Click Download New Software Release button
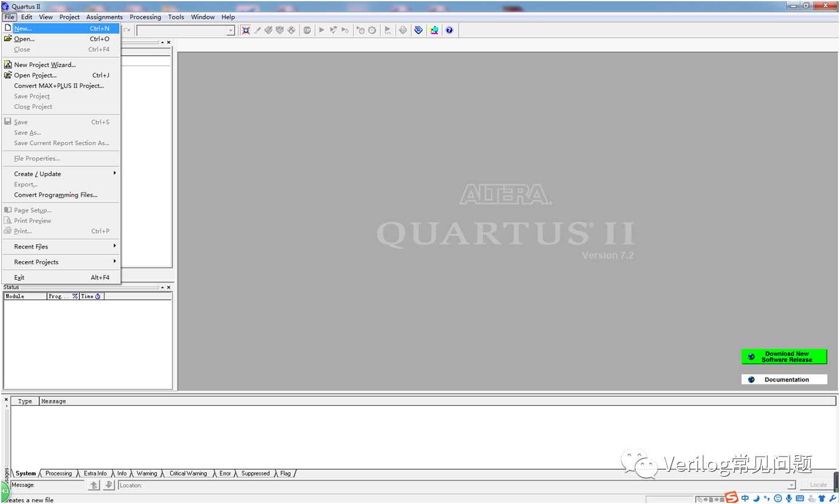Screen dimensions: 840x504 784,357
